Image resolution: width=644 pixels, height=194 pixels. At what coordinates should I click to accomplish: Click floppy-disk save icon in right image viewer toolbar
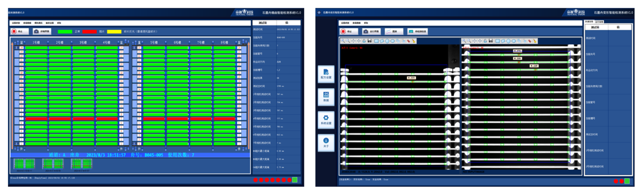[x=490, y=41]
